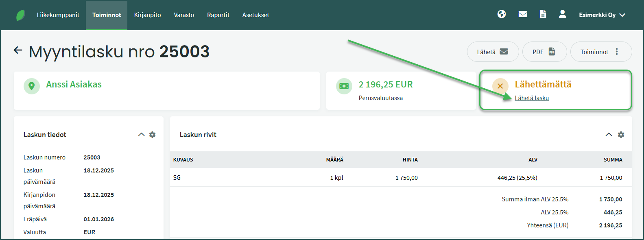The image size is (644, 240).
Task: Click the back arrow beside invoice title
Action: point(18,50)
